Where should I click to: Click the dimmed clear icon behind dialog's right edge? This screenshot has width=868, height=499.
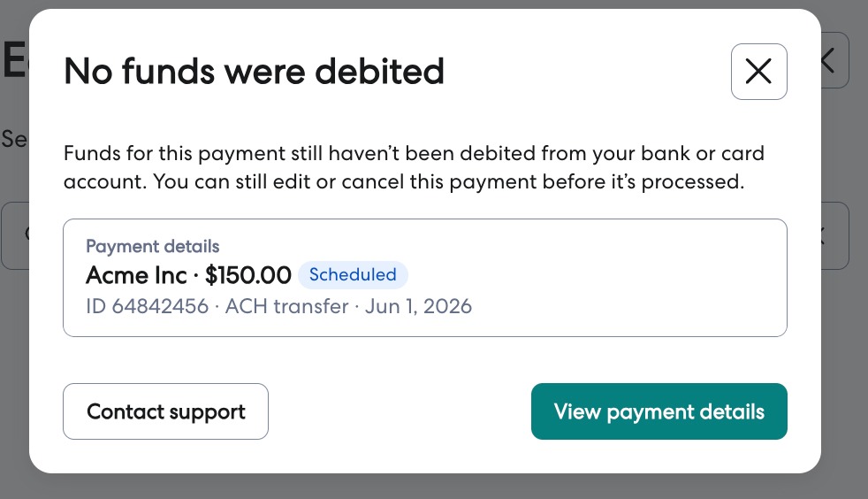[x=834, y=235]
